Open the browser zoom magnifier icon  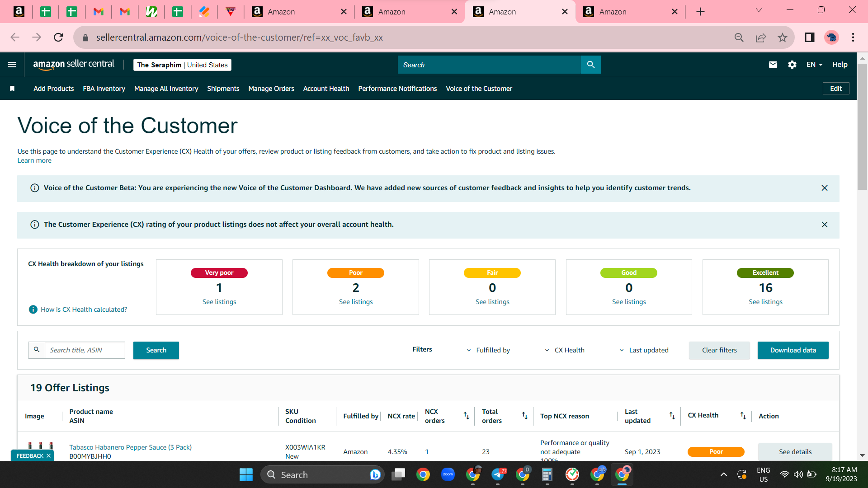pyautogui.click(x=739, y=38)
